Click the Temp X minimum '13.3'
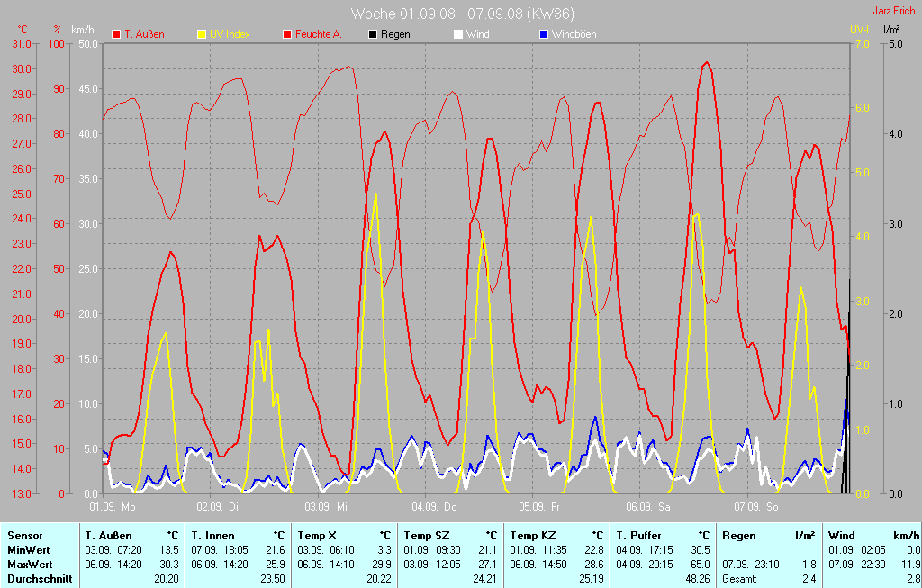 pyautogui.click(x=382, y=550)
